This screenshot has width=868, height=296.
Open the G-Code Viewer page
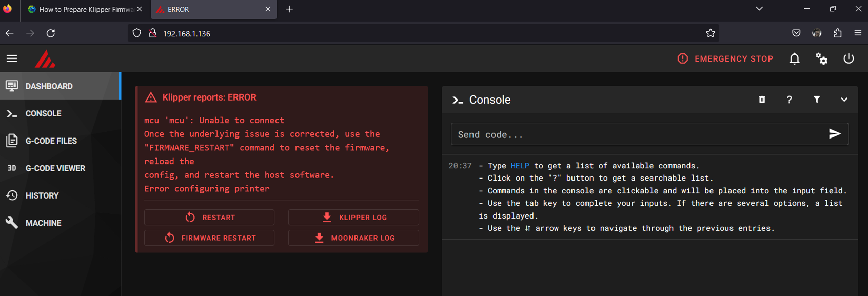(x=60, y=168)
